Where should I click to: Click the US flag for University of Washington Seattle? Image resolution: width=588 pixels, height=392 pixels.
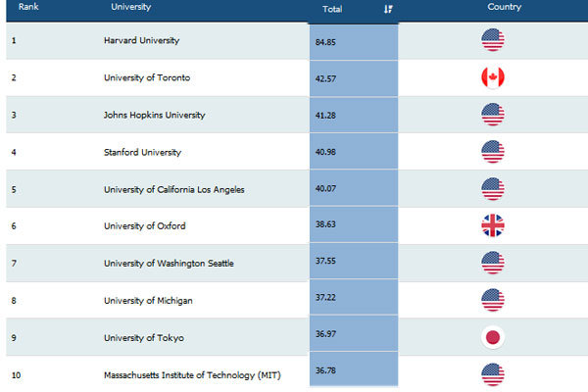click(493, 263)
